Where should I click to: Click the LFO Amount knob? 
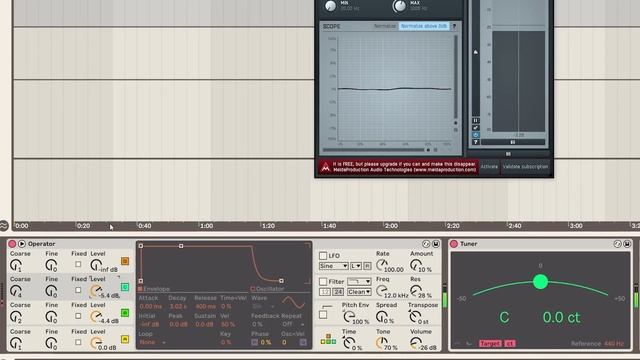click(416, 265)
